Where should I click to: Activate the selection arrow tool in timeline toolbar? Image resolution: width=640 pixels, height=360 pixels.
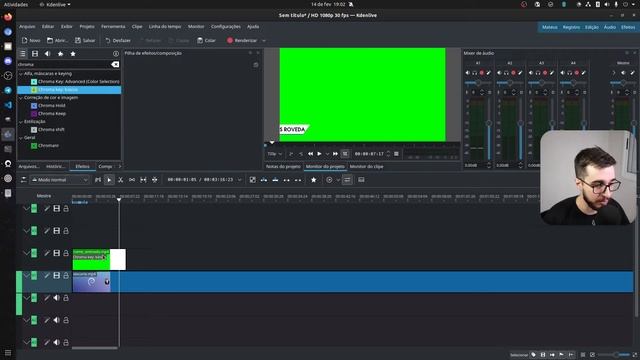(109, 180)
